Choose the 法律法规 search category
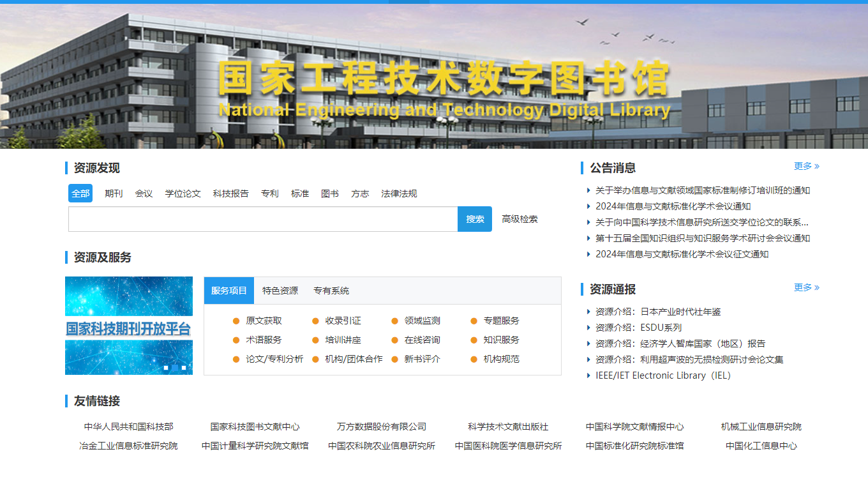The image size is (868, 500). pyautogui.click(x=399, y=193)
